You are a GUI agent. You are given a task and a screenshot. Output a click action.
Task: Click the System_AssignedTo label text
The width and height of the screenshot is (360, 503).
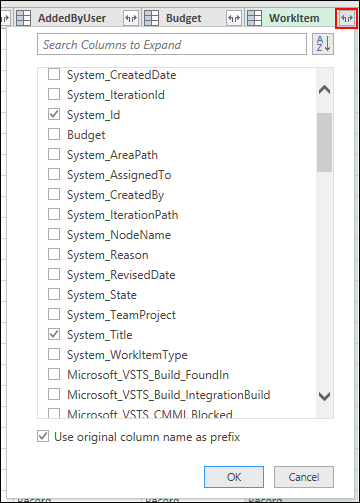(119, 175)
